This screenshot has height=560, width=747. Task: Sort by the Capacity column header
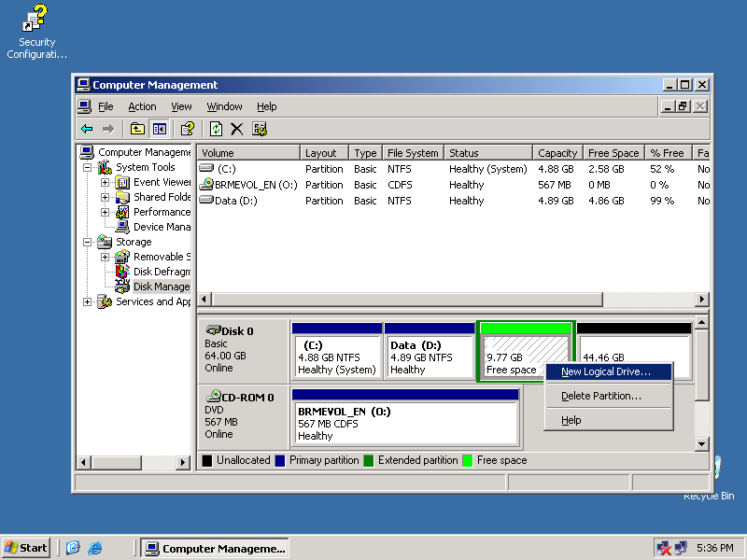[x=558, y=153]
